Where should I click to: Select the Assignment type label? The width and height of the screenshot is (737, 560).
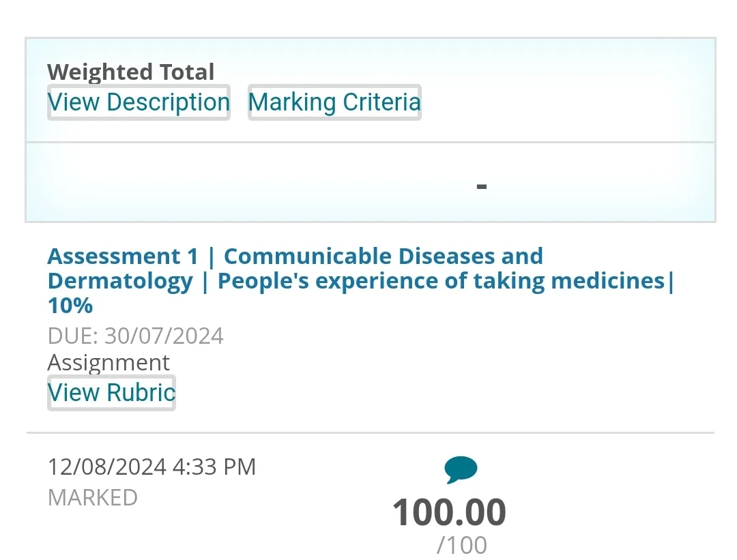point(109,362)
